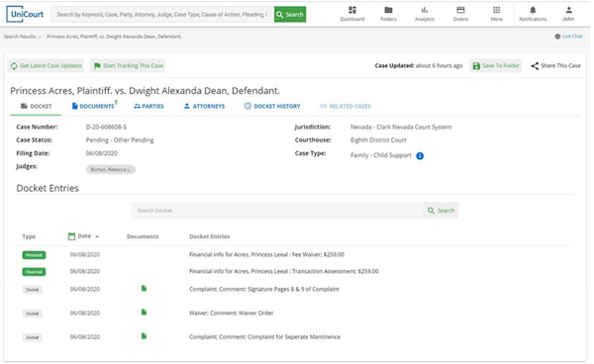
Task: Click jurisdiction 'Nevada - Clark Nevada Court System'
Action: [x=401, y=127]
